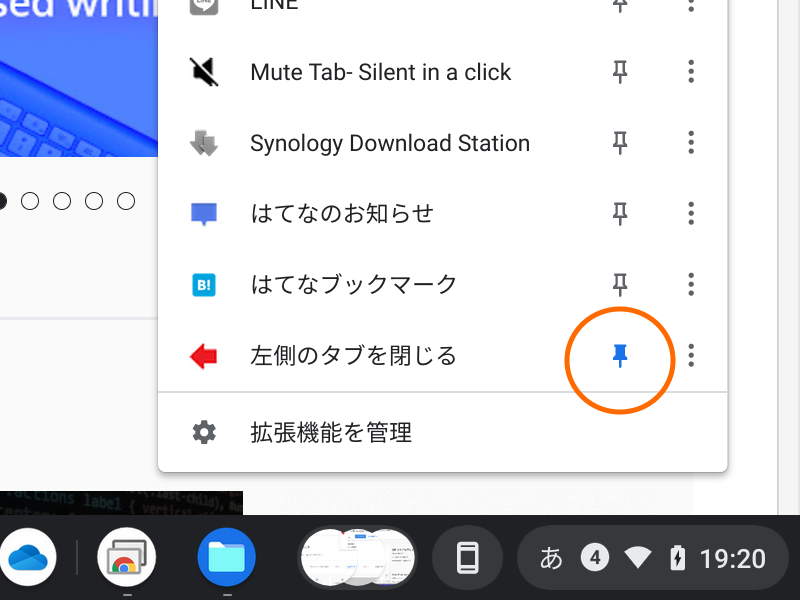Image resolution: width=800 pixels, height=600 pixels.
Task: Click the gear icon next to 拡張機能を管理
Action: [204, 432]
